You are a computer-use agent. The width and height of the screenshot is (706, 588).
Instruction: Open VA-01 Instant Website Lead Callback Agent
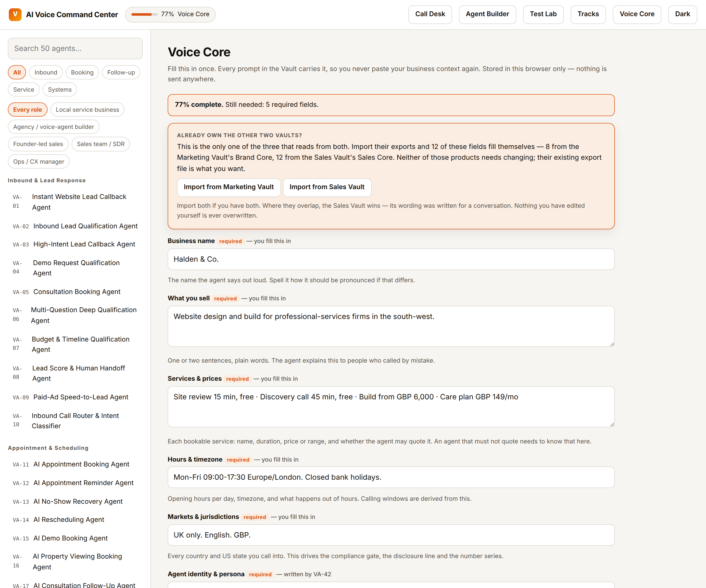(75, 202)
